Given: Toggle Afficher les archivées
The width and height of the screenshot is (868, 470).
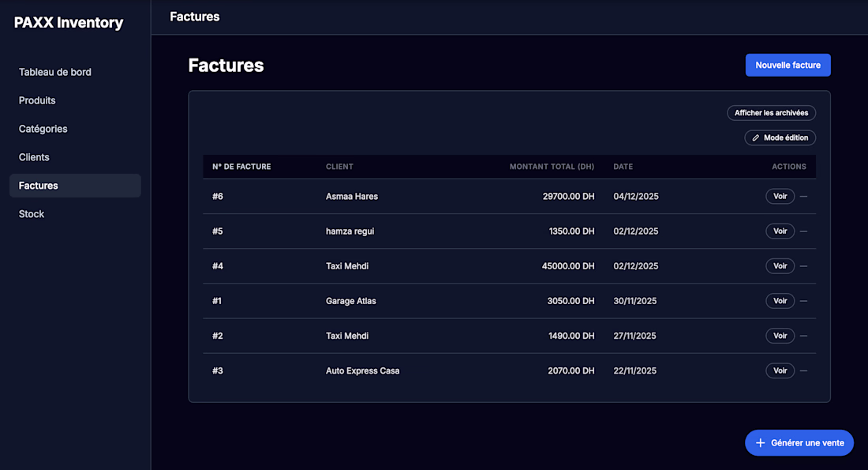Looking at the screenshot, I should pyautogui.click(x=771, y=113).
